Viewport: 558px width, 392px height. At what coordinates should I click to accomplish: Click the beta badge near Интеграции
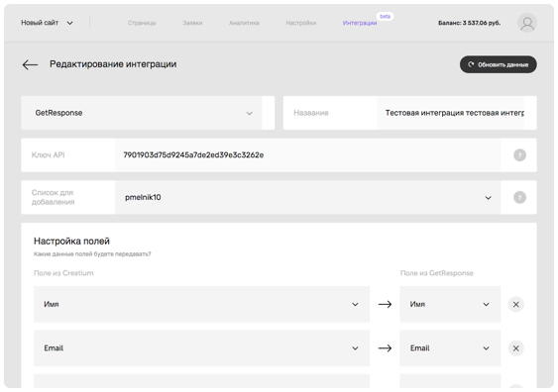(x=385, y=17)
